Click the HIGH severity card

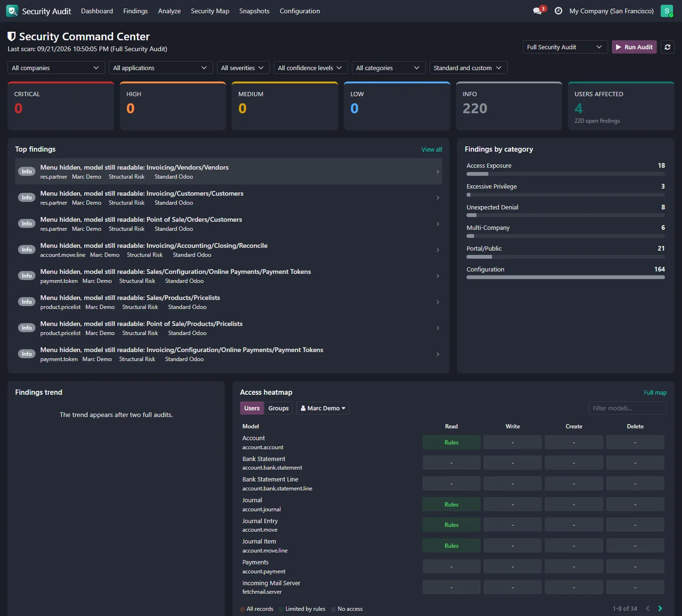[173, 106]
